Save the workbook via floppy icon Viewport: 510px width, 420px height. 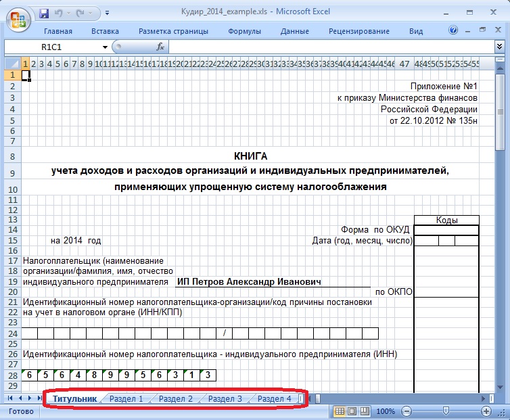pyautogui.click(x=43, y=14)
